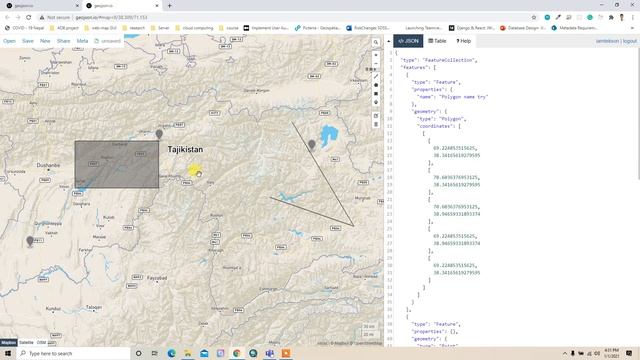Open the Chrome extensions puzzle icon
Image resolution: width=640 pixels, height=360 pixels.
tap(611, 18)
